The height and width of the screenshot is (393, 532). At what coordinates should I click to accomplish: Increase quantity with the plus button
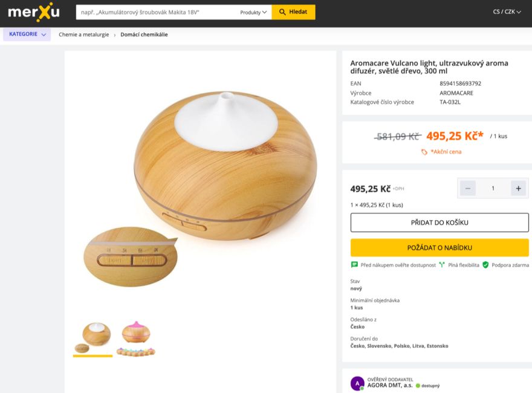(518, 189)
